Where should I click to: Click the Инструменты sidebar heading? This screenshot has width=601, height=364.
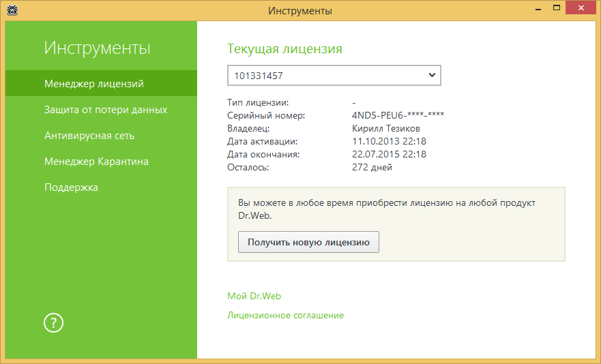[x=98, y=48]
